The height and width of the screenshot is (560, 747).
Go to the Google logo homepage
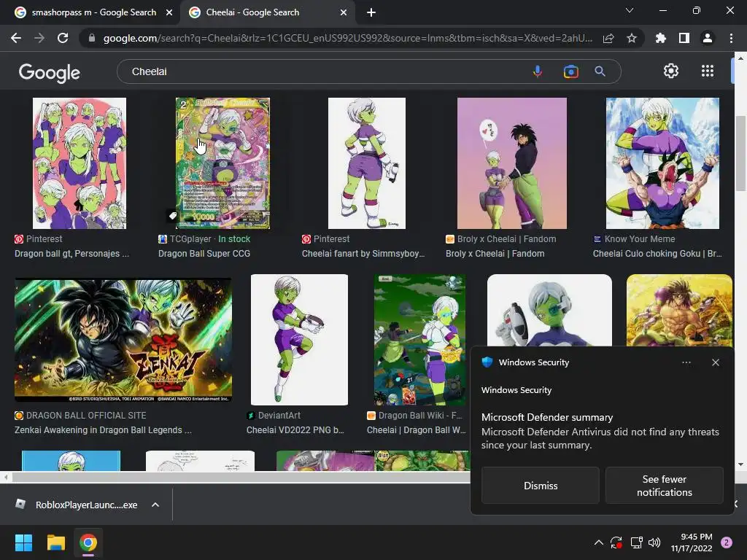pos(50,72)
